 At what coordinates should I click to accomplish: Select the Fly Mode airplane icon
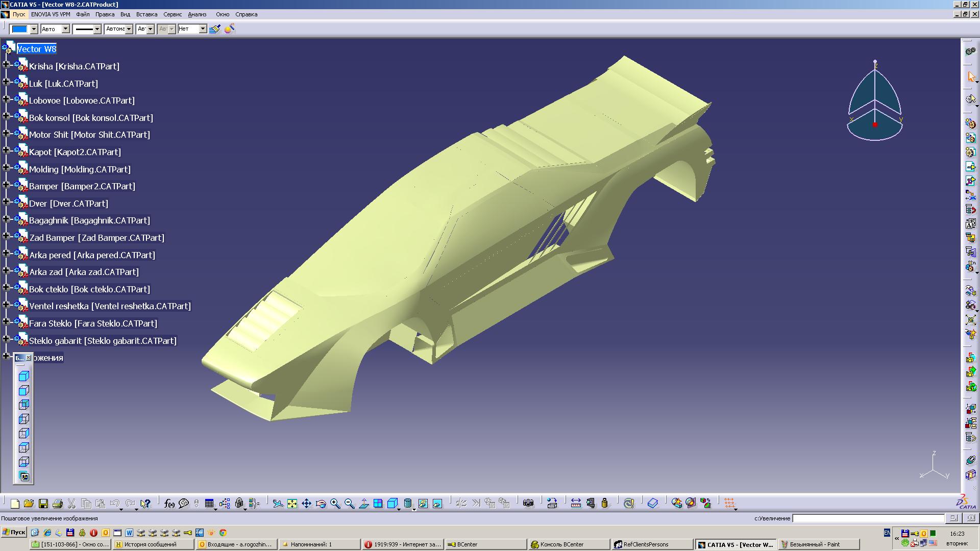[x=278, y=504]
